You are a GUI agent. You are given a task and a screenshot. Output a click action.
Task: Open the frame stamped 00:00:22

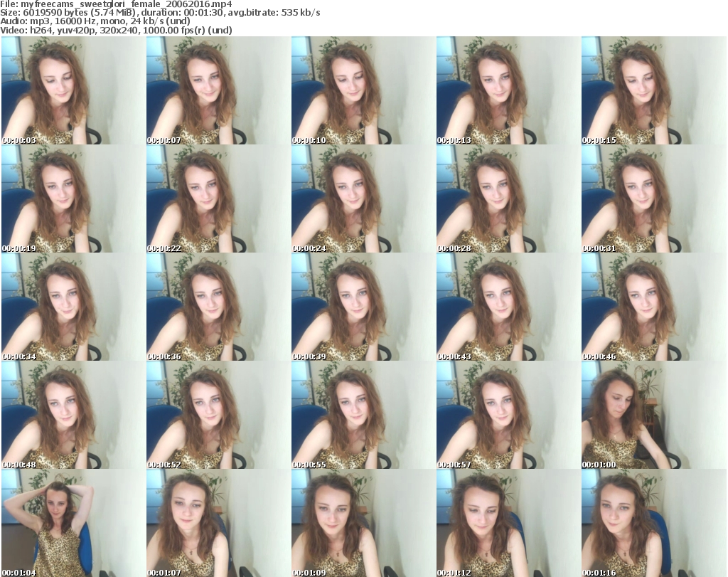pos(218,198)
